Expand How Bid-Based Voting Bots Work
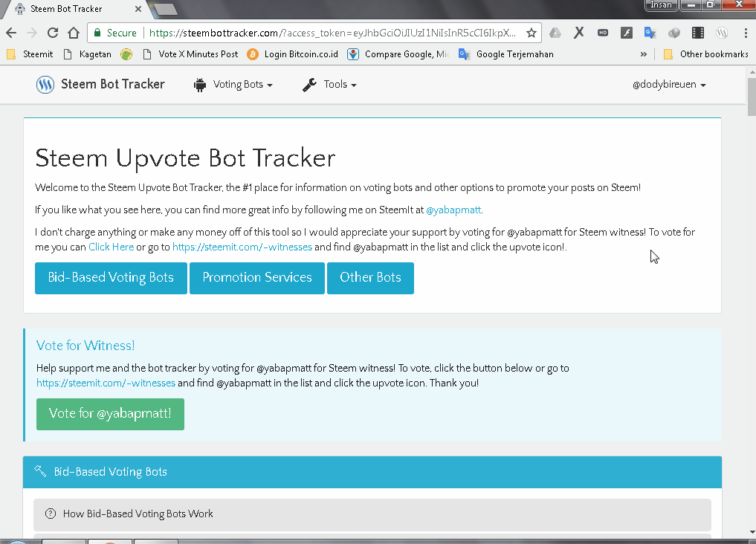The image size is (756, 544). click(x=372, y=514)
